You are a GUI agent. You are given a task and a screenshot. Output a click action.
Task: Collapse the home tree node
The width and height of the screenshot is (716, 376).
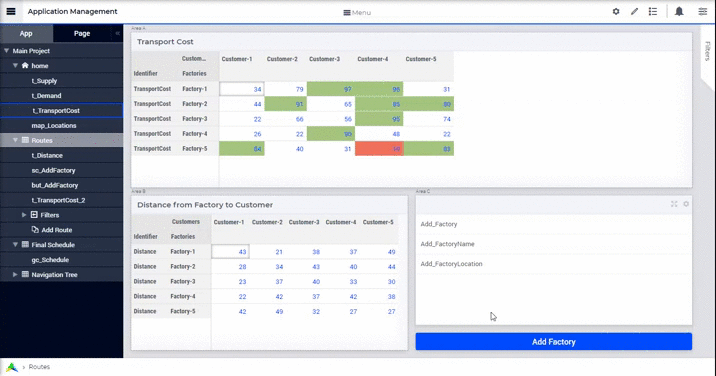(x=15, y=65)
